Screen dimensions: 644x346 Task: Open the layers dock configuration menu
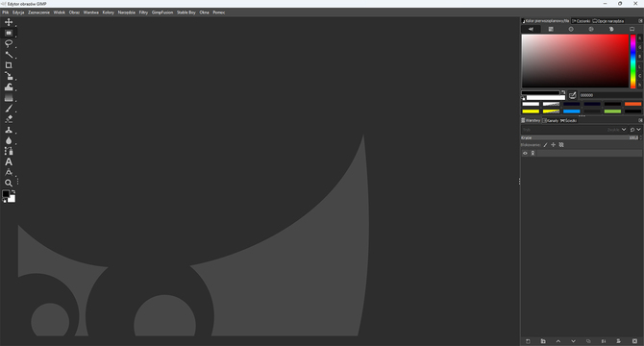640,120
